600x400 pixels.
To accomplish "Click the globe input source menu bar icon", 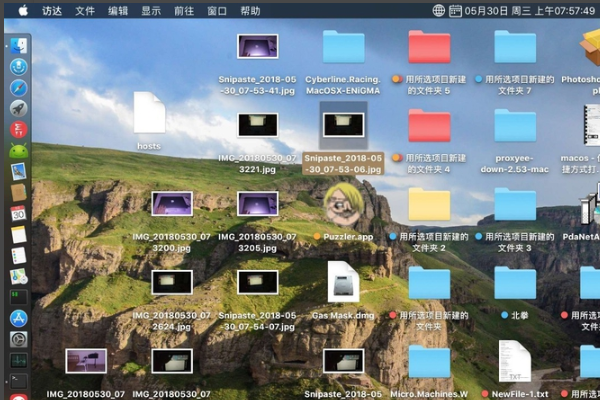I will click(x=439, y=11).
